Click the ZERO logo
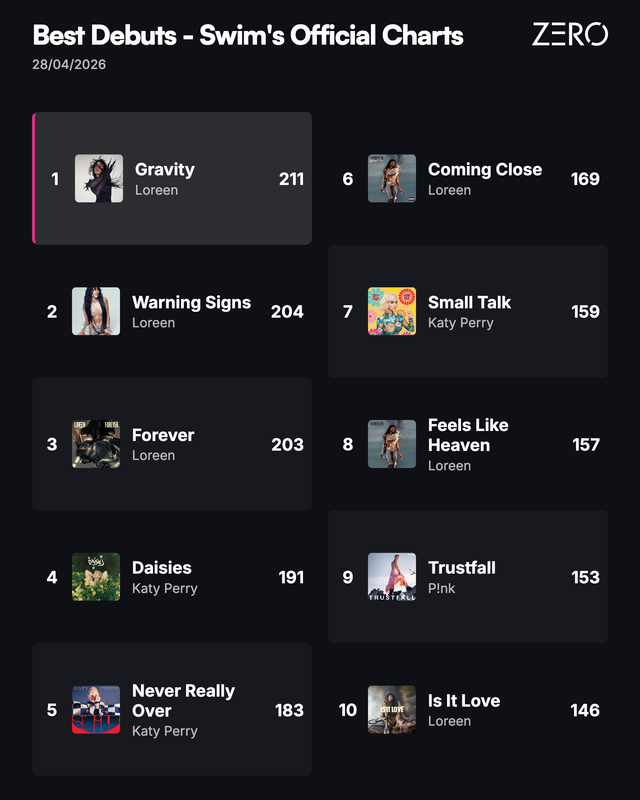 click(570, 34)
